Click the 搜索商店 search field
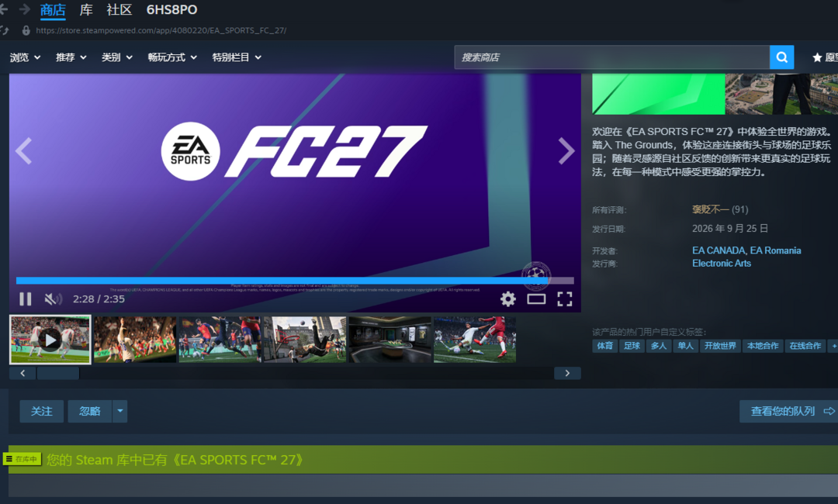This screenshot has width=838, height=504. pos(612,57)
